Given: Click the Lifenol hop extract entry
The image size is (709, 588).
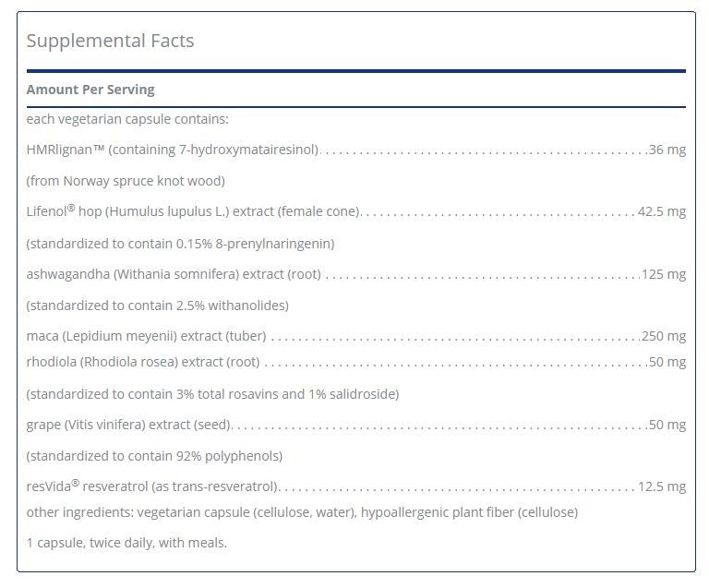Looking at the screenshot, I should point(193,211).
